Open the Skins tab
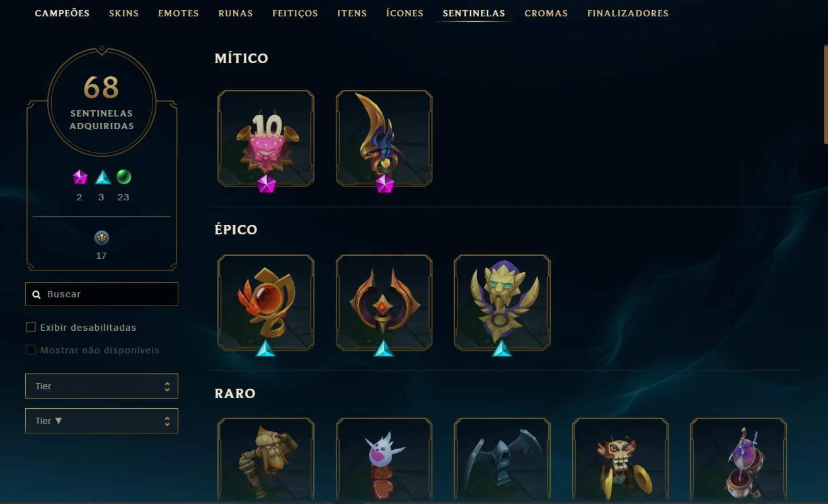Image resolution: width=828 pixels, height=504 pixels. pos(124,13)
